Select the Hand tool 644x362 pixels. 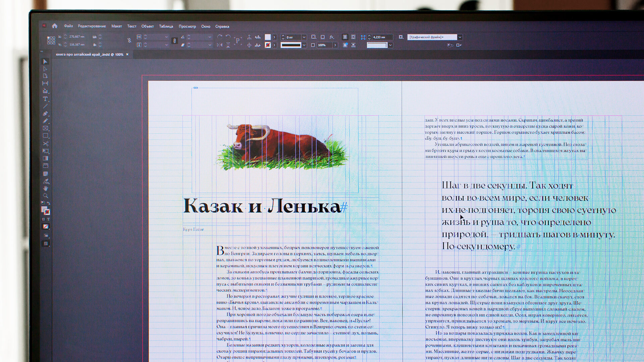45,188
